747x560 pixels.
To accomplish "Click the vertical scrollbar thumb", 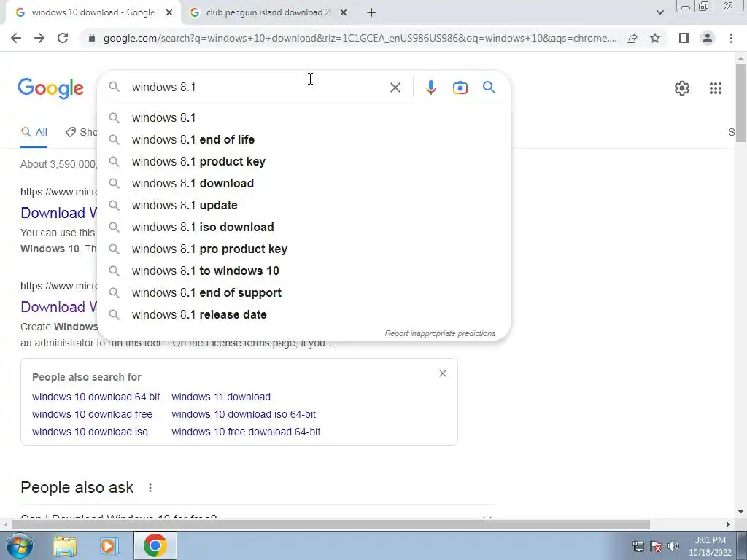I will tap(741, 102).
